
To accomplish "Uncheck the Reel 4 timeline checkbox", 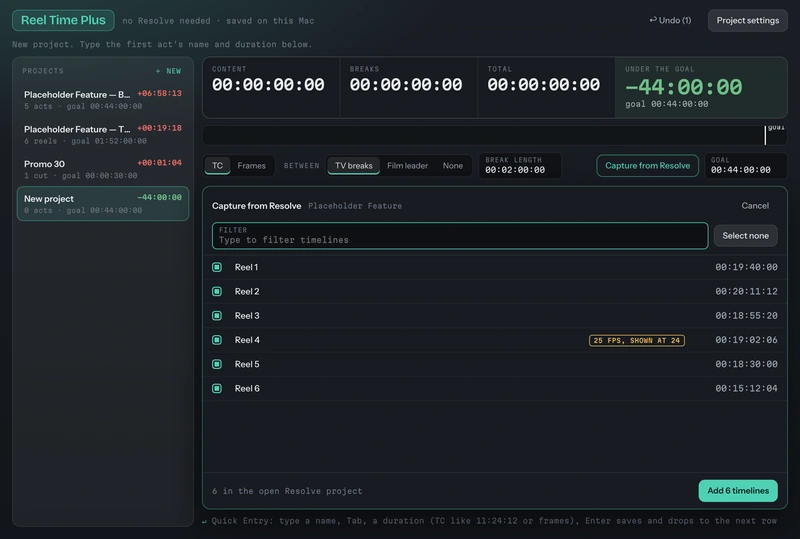I will coord(217,340).
